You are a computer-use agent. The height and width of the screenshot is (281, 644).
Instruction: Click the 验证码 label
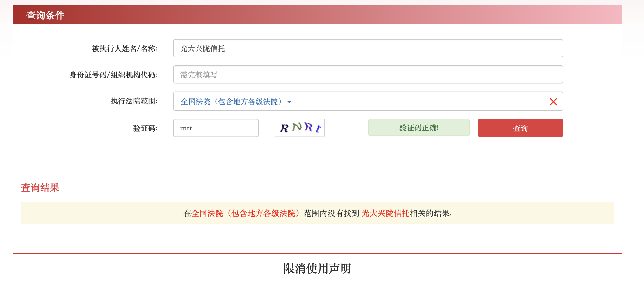145,128
